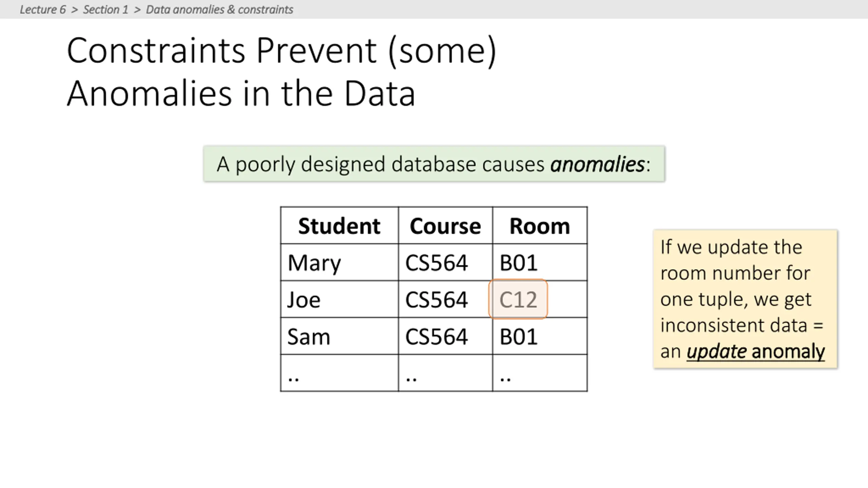The height and width of the screenshot is (488, 868).
Task: Click the italic word 'anomalies' in the callout
Action: 597,164
